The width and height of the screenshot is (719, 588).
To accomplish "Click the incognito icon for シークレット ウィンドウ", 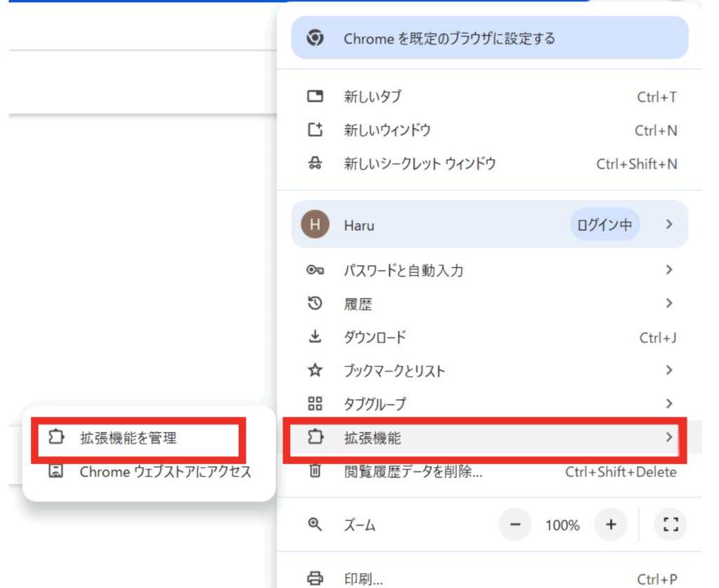I will 315,163.
